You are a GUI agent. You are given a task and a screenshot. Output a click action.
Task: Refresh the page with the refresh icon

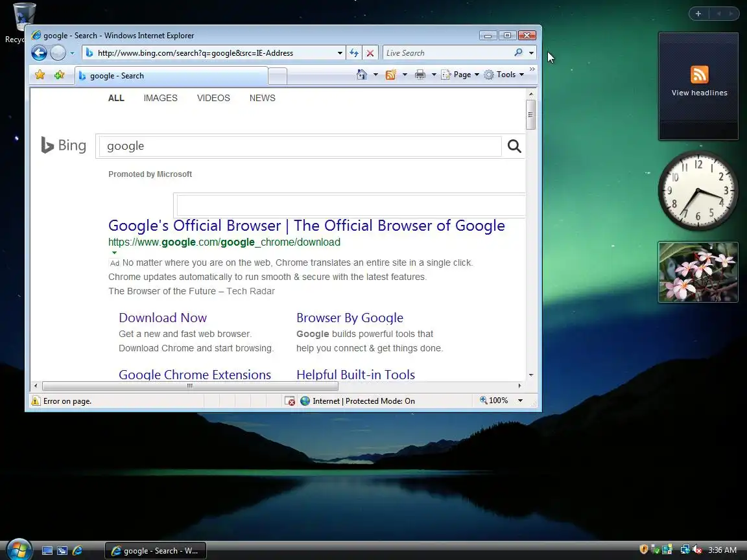[x=354, y=53]
